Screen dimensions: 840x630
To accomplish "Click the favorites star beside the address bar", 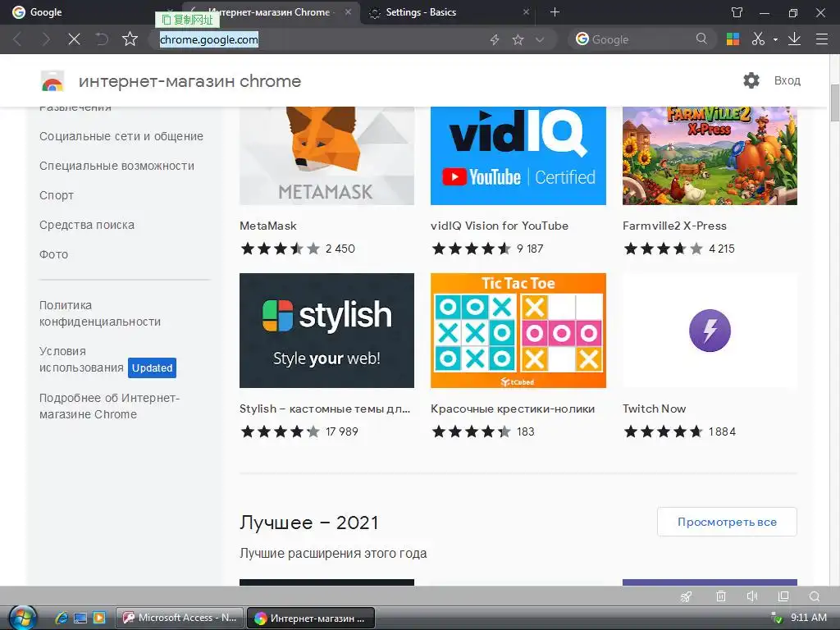I will click(x=130, y=39).
